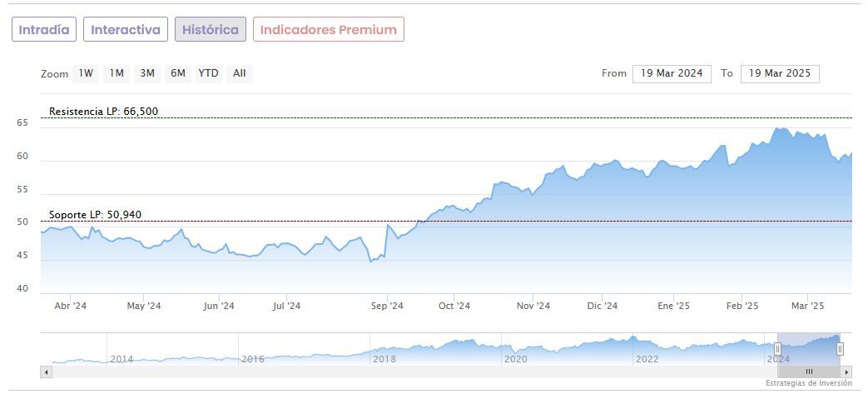Open the Interactiva chart tab

[x=125, y=30]
